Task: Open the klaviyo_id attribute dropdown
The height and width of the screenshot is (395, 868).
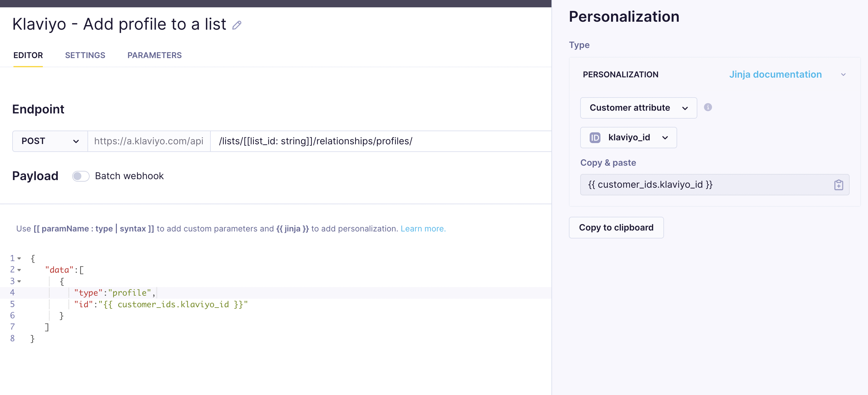Action: tap(628, 137)
